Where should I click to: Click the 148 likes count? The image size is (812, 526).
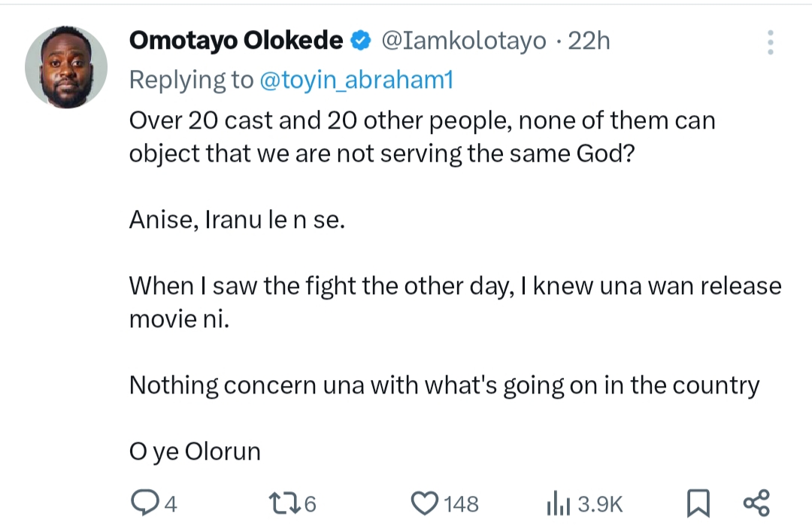pyautogui.click(x=461, y=503)
